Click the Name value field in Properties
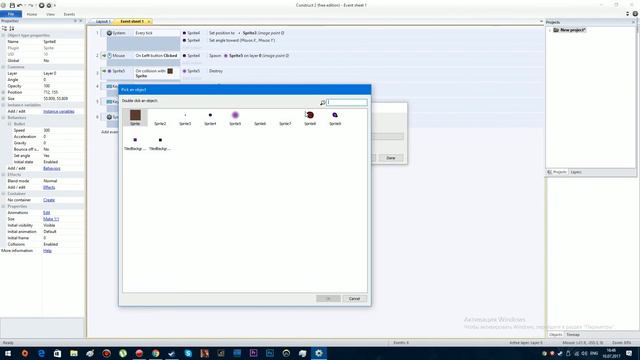 (x=63, y=42)
